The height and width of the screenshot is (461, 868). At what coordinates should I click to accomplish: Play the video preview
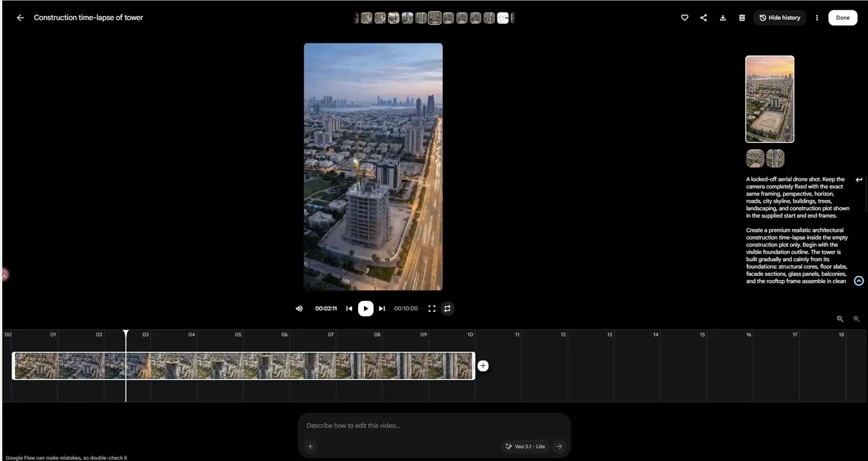366,308
